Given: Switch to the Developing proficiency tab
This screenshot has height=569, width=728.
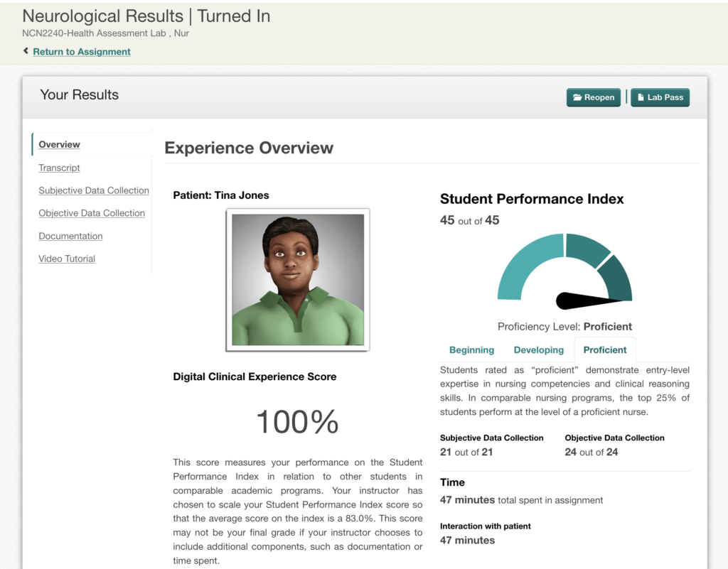Looking at the screenshot, I should [x=539, y=350].
